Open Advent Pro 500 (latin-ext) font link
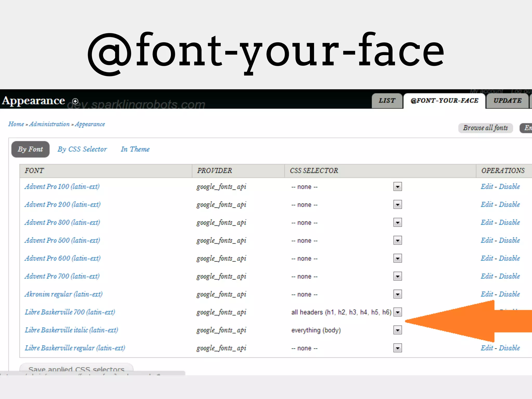532x399 pixels. point(62,241)
